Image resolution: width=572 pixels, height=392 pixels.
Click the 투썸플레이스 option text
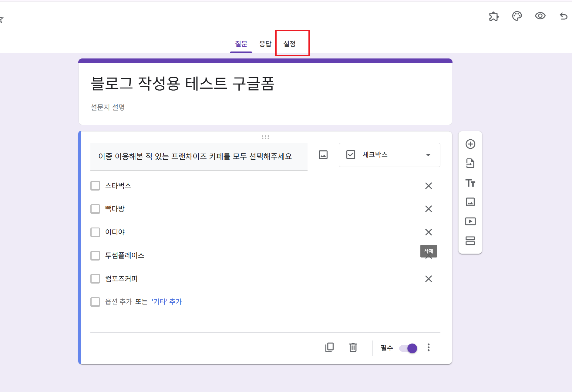(x=125, y=255)
